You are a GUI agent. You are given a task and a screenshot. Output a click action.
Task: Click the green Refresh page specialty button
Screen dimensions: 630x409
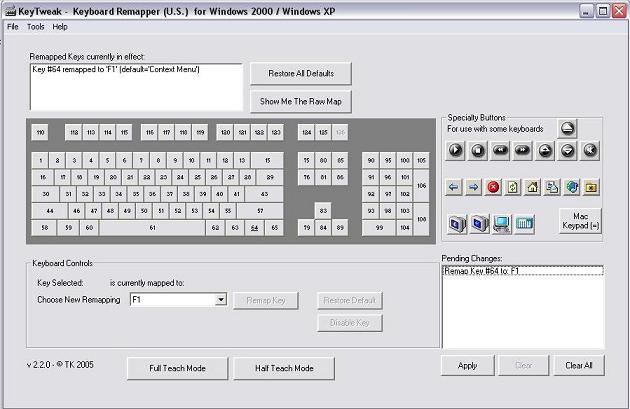[x=513, y=187]
